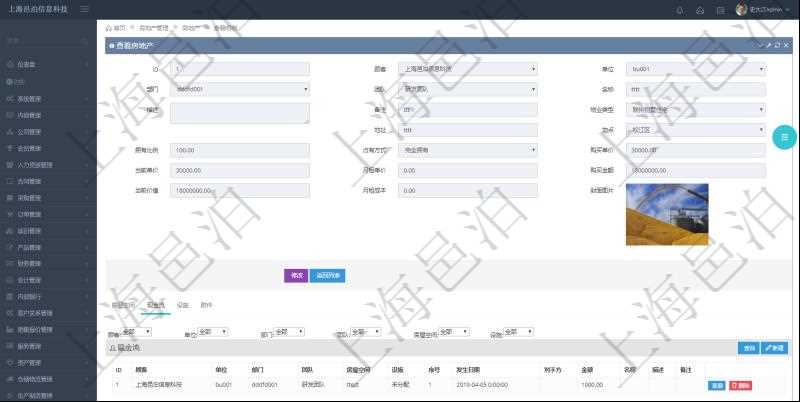Click the red 删除 button in table row
This screenshot has width=800, height=402.
740,385
